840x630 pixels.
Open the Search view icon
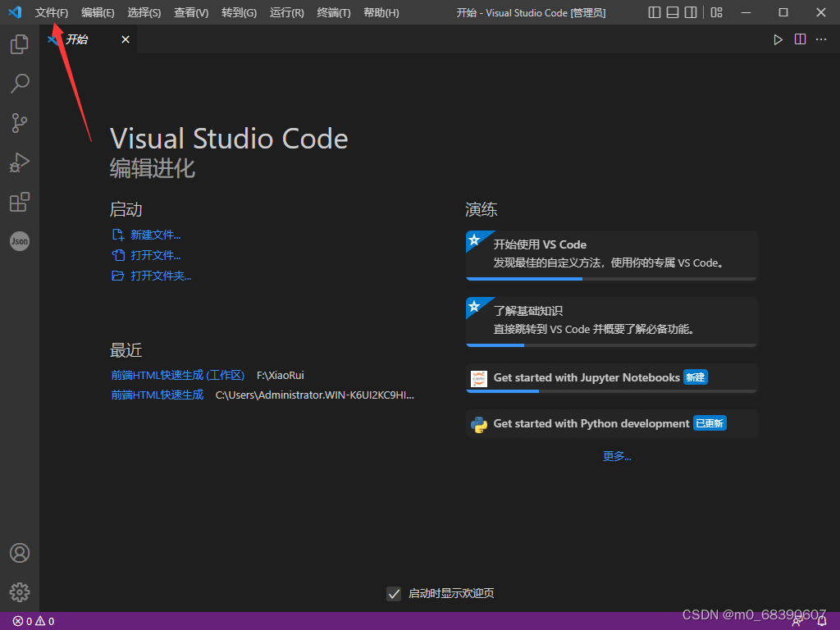pos(20,84)
